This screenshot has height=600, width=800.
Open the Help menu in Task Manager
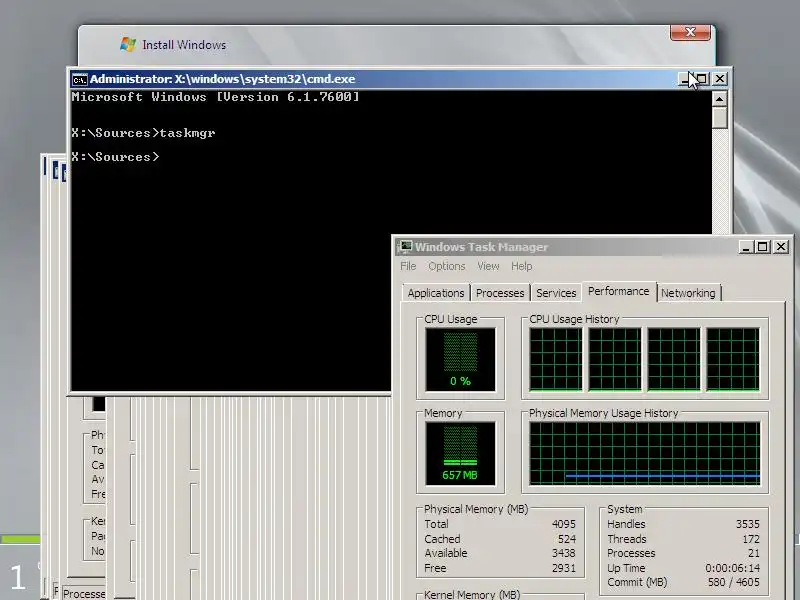pos(521,266)
